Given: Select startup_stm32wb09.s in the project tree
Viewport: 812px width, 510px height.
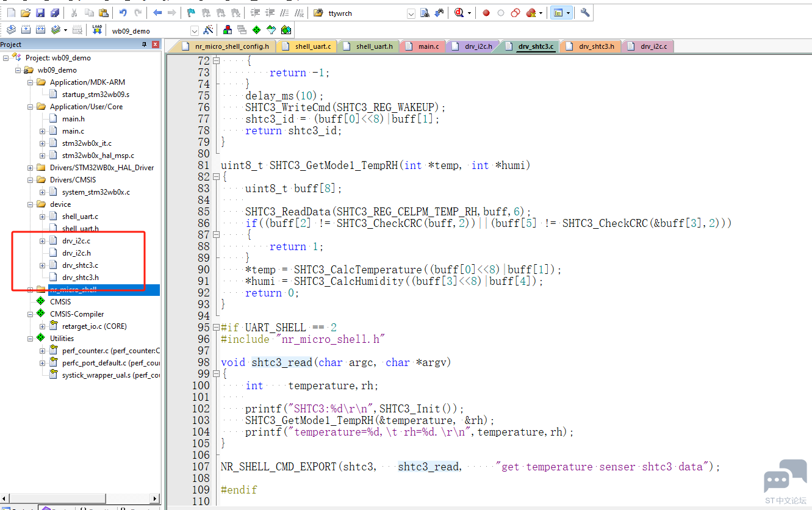Looking at the screenshot, I should click(96, 95).
